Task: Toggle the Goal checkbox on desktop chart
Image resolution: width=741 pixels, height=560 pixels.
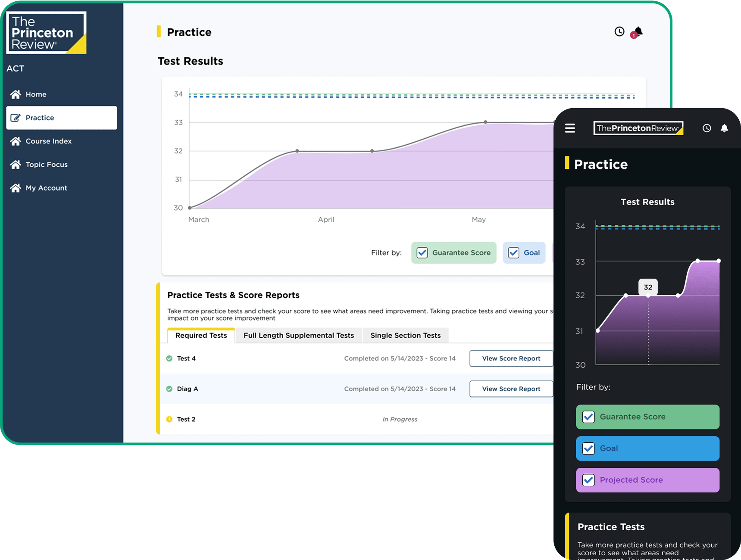Action: click(x=513, y=253)
